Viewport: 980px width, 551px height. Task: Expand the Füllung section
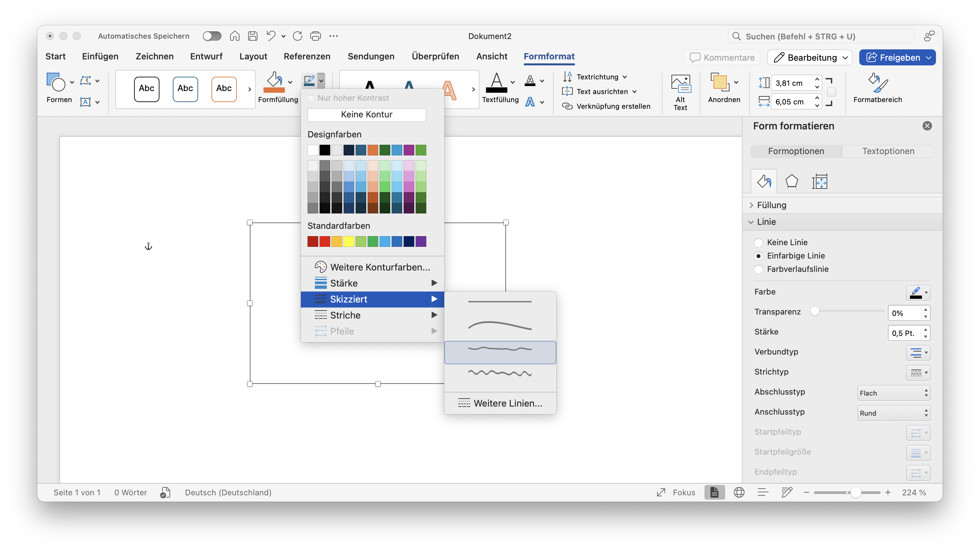[x=771, y=205]
